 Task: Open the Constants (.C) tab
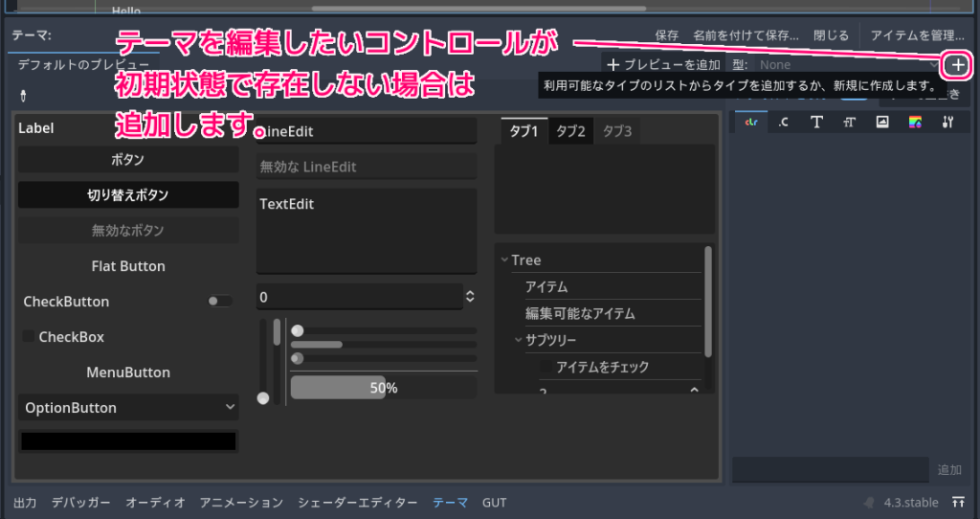pyautogui.click(x=783, y=122)
